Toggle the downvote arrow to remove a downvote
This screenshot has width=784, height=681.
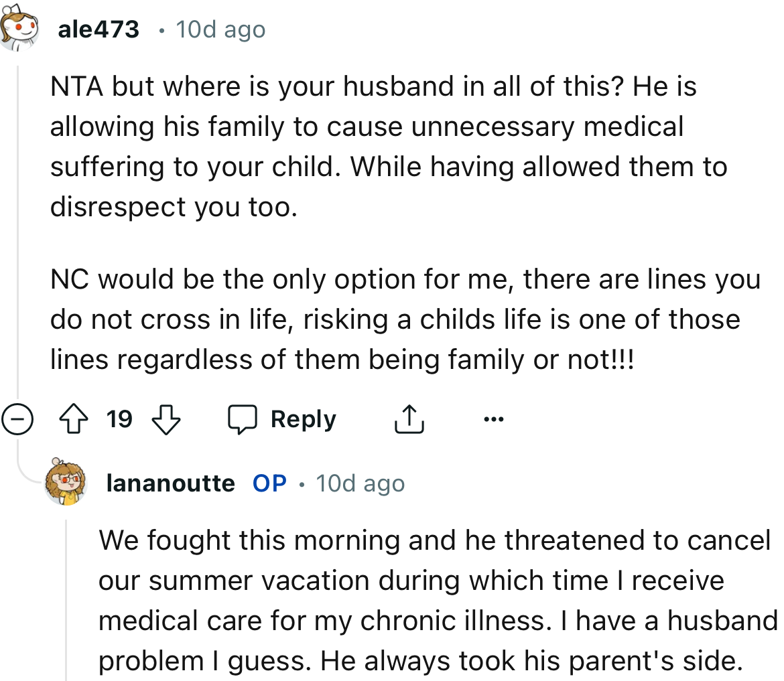166,419
